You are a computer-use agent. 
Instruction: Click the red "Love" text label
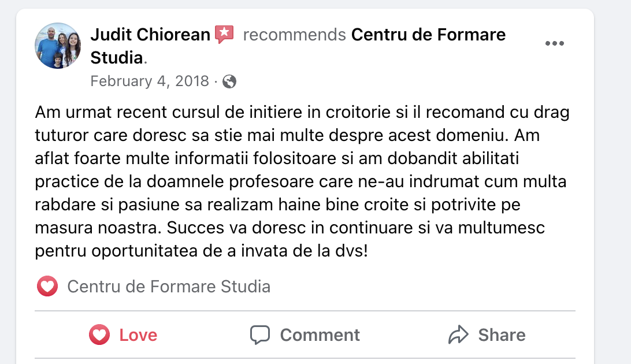pos(138,335)
